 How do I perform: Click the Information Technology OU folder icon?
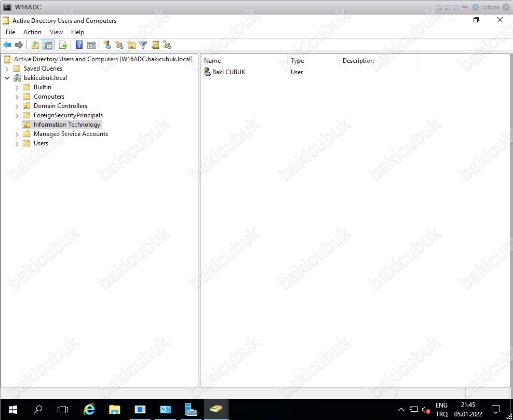click(26, 125)
